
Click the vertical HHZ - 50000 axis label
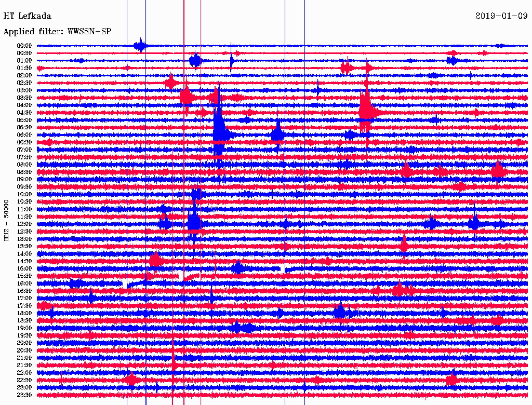pyautogui.click(x=7, y=220)
